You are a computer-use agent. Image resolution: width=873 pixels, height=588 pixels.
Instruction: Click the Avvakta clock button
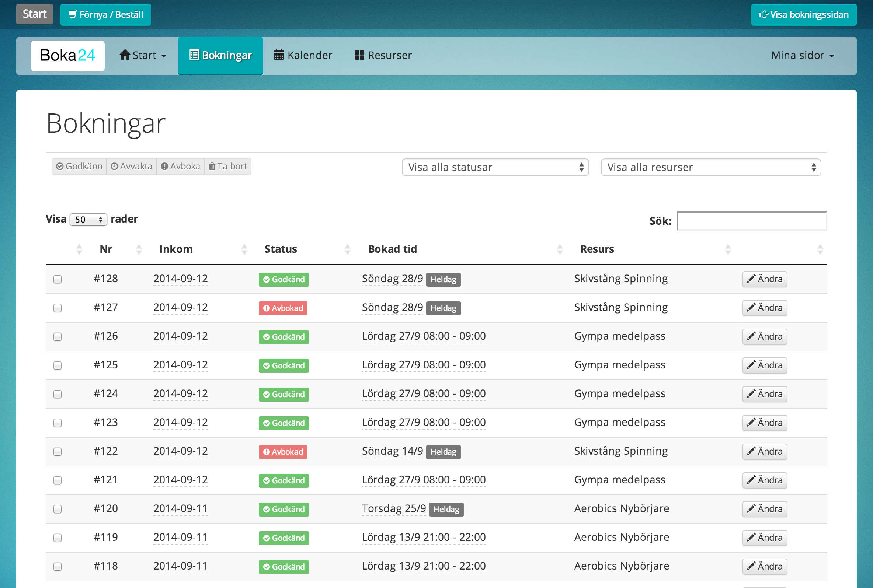tap(131, 167)
